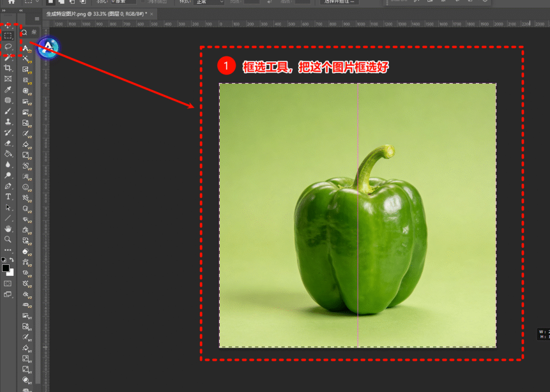Screen dimensions: 550x392
Task: Select the Eyedropper tool
Action: click(x=8, y=90)
